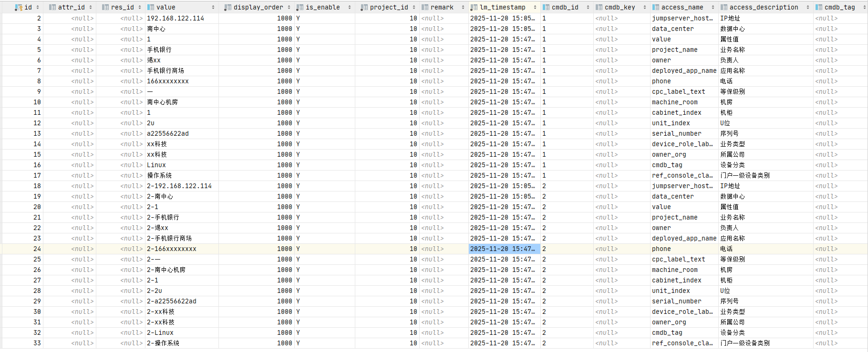Click the column icon beside lm_timestamp header
This screenshot has width=868, height=352.
point(474,7)
